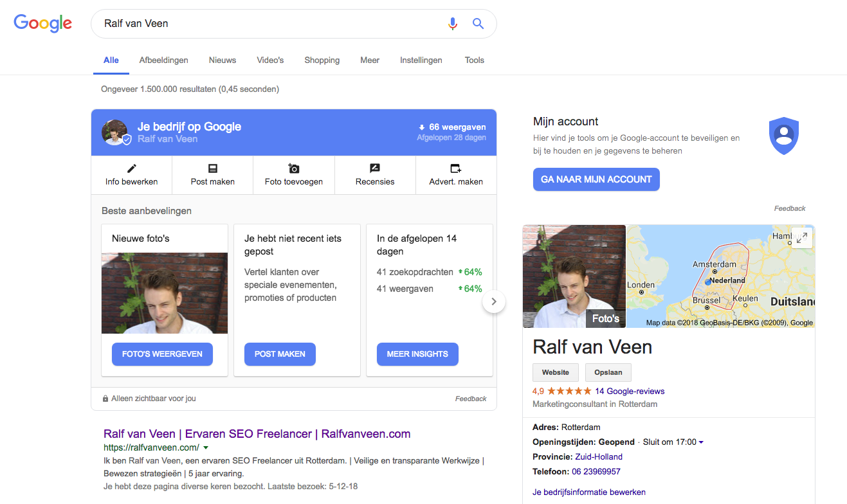847x504 pixels.
Task: Click the Website button in knowledge panel
Action: click(556, 372)
